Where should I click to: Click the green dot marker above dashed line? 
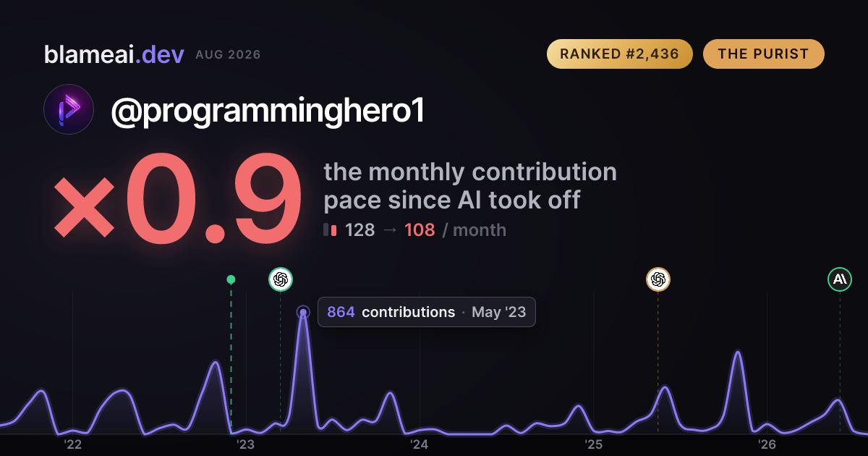231,279
